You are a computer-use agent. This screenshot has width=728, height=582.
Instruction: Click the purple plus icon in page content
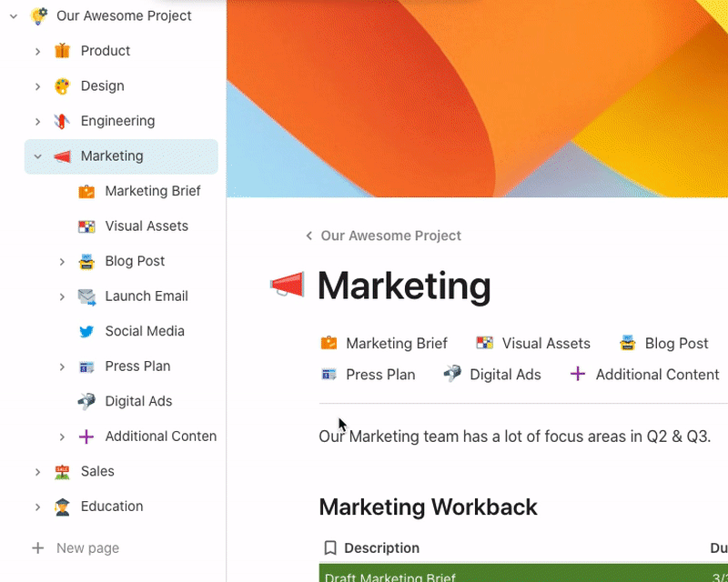tap(578, 374)
